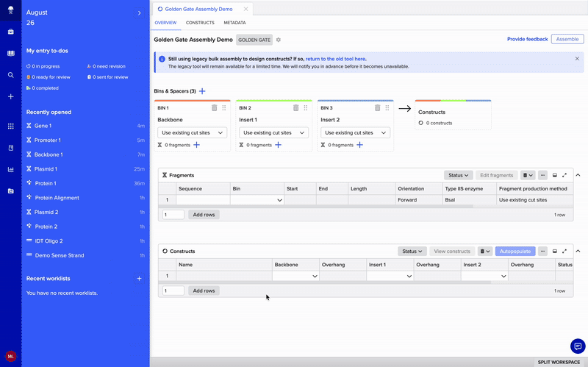Click the create plus icon in sidebar
The width and height of the screenshot is (588, 367).
coord(10,96)
